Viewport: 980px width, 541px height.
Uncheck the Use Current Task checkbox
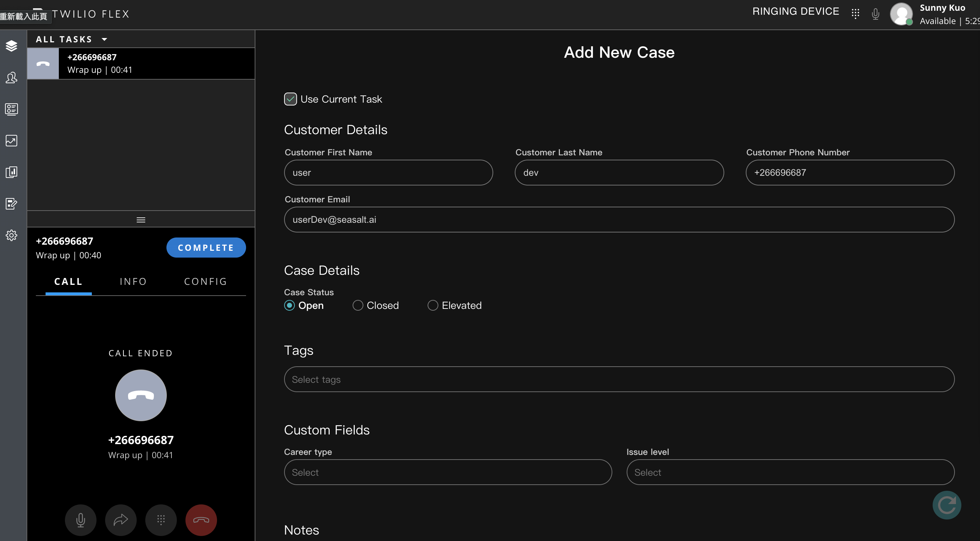(290, 99)
